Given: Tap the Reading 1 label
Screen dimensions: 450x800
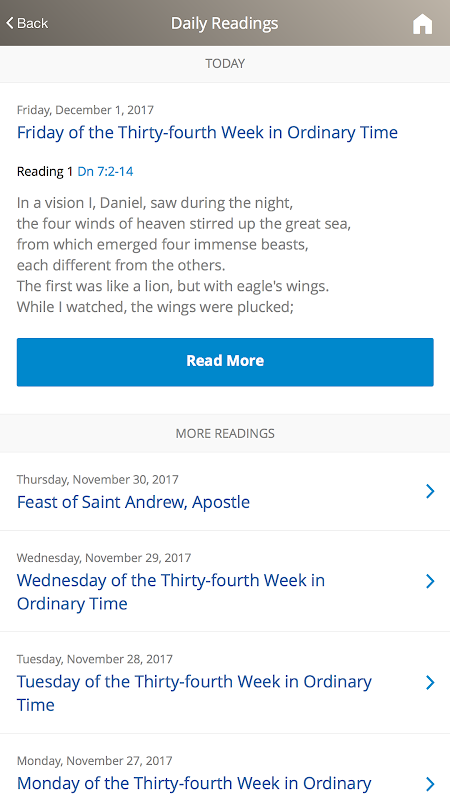Looking at the screenshot, I should pyautogui.click(x=45, y=171).
